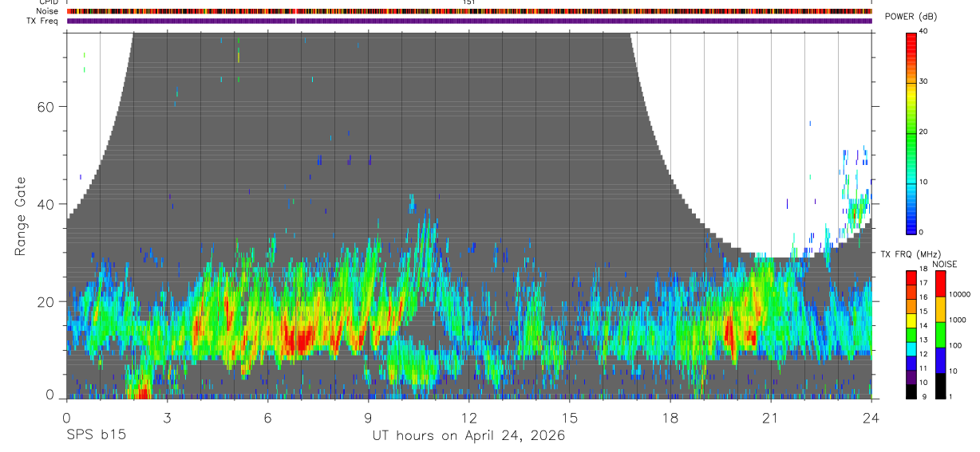Screen dimensions: 980x452
Task: Click the TX FRQ (MHz) color scale
Action: click(x=911, y=334)
